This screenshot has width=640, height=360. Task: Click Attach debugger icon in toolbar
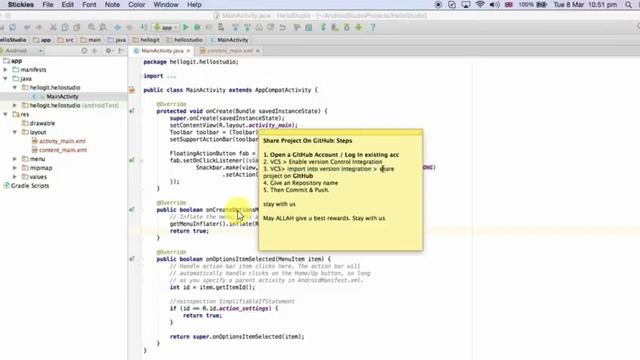(x=221, y=27)
